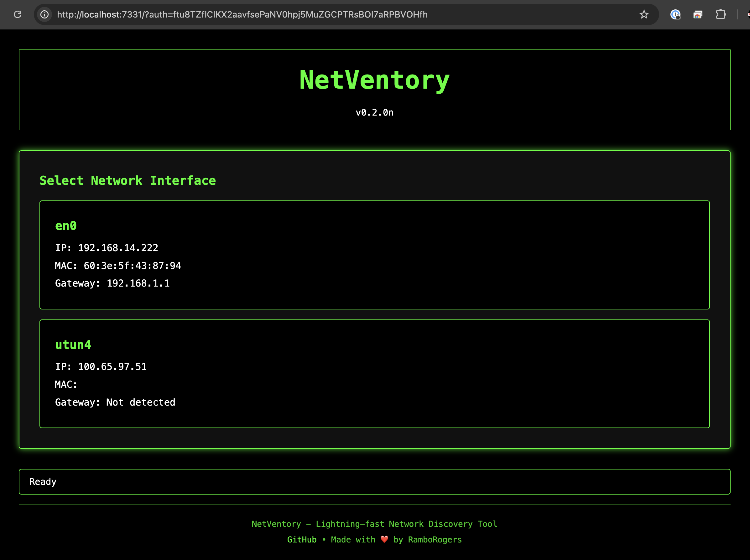Click the Made with heart by RamboRogers text

point(396,540)
